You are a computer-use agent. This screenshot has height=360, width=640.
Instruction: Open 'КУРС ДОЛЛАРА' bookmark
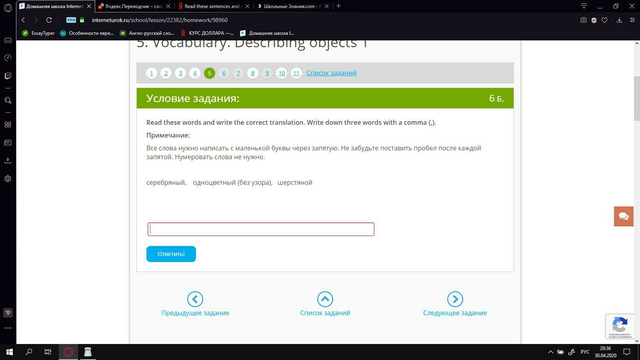(207, 33)
